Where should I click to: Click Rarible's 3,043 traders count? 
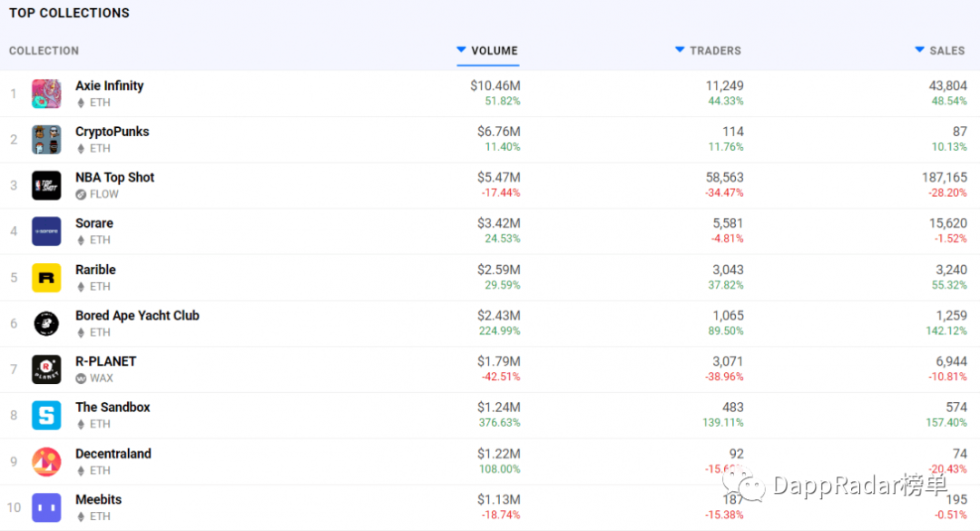click(728, 270)
